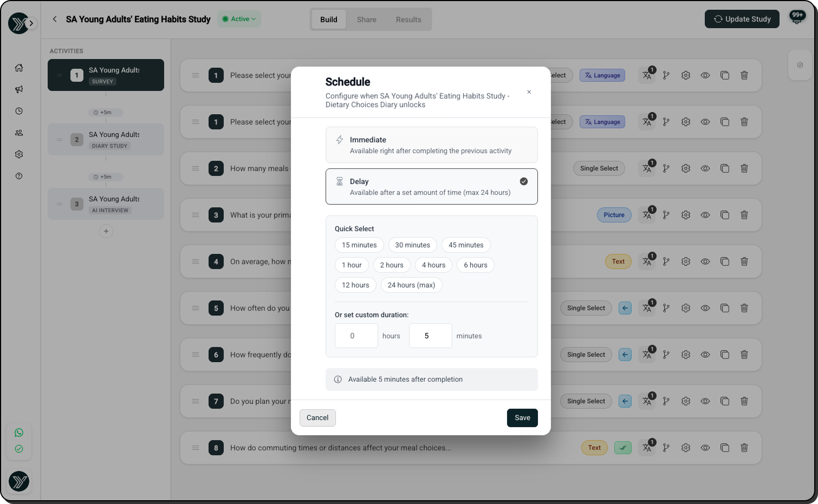Viewport: 818px width, 504px height.
Task: Open settings gear for question 6
Action: tap(686, 355)
